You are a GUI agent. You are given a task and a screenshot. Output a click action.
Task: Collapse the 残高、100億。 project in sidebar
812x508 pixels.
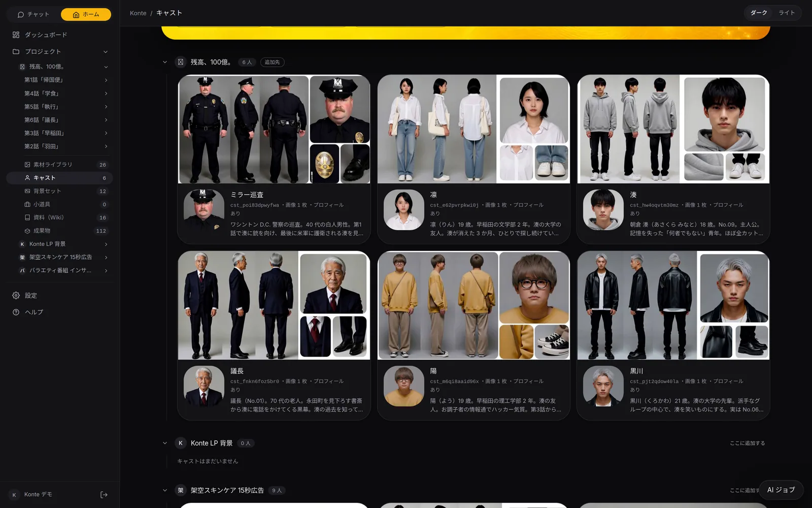coord(106,67)
